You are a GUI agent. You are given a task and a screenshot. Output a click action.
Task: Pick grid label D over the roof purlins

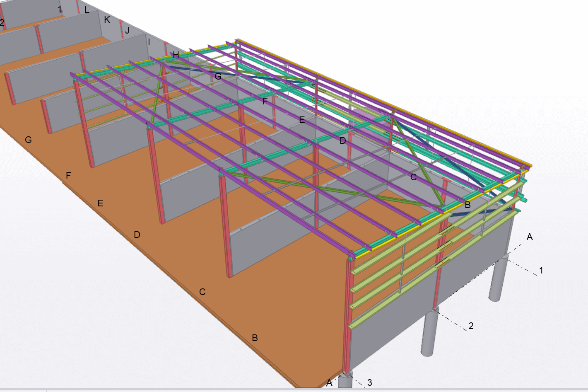pyautogui.click(x=342, y=141)
